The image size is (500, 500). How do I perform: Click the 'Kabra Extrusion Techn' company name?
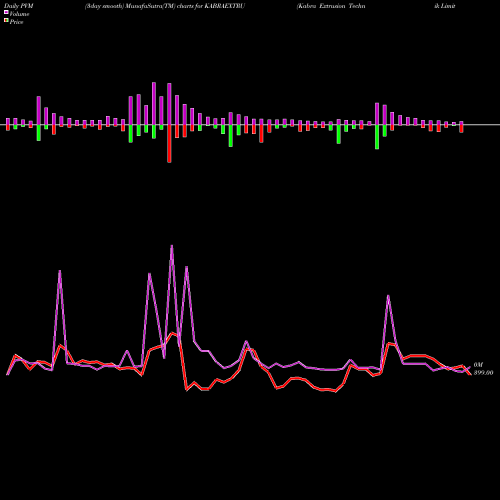point(331,6)
